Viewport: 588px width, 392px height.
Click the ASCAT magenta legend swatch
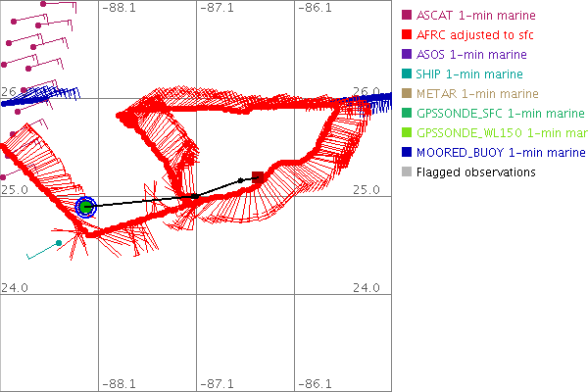tap(407, 16)
